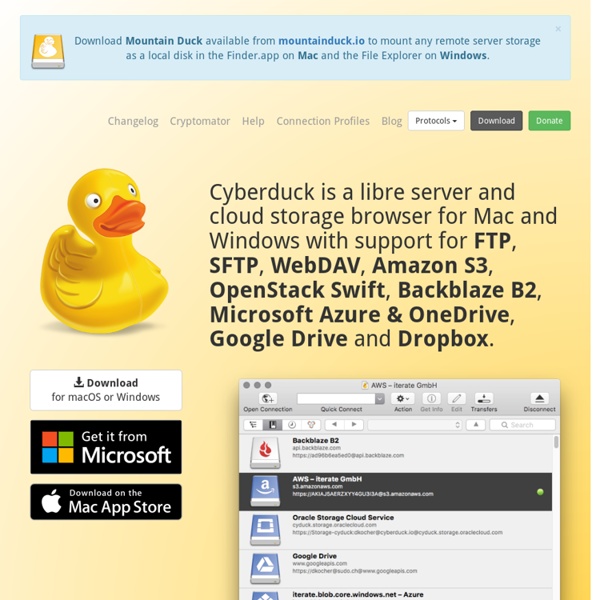The image size is (600, 600).
Task: Click the bookmark list scrollbar
Action: 556,442
